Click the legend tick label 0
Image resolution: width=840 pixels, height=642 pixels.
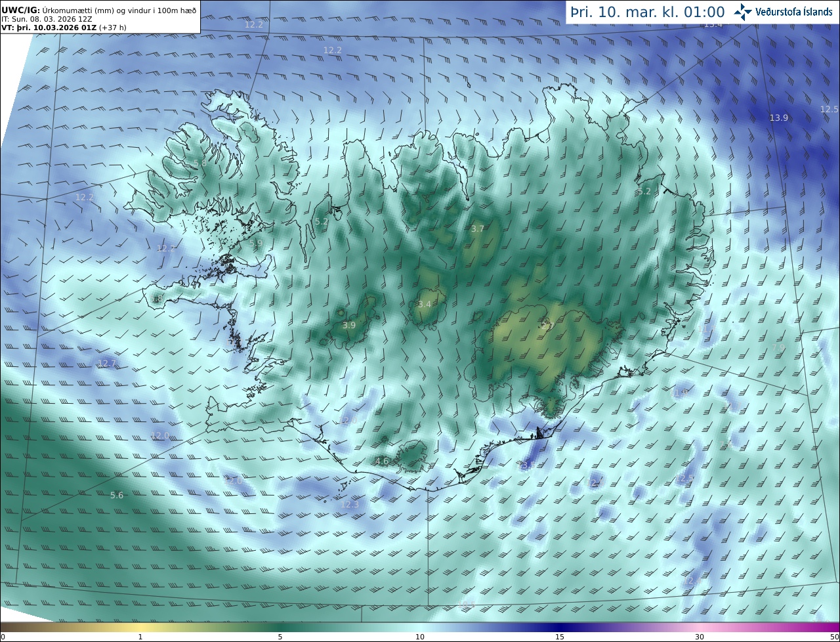[3, 637]
